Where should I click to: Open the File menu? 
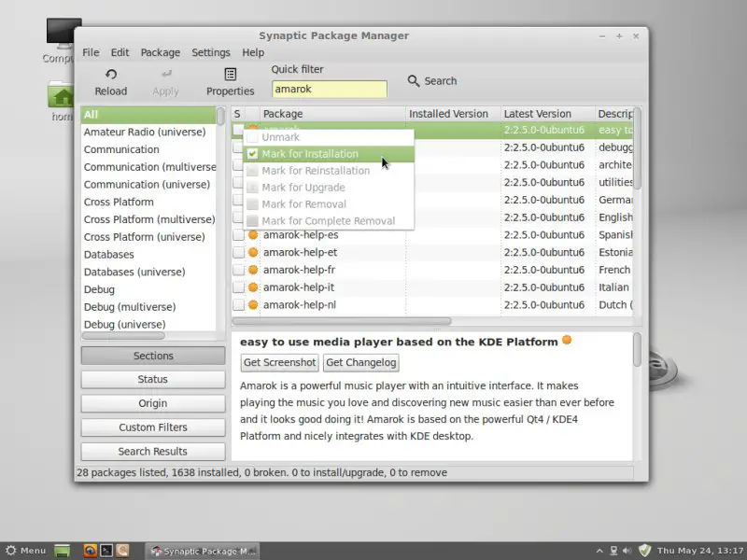coord(91,52)
